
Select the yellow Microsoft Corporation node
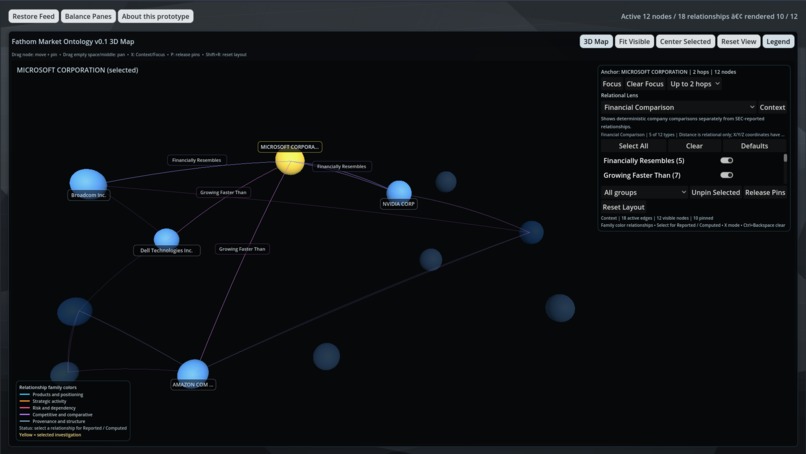290,161
